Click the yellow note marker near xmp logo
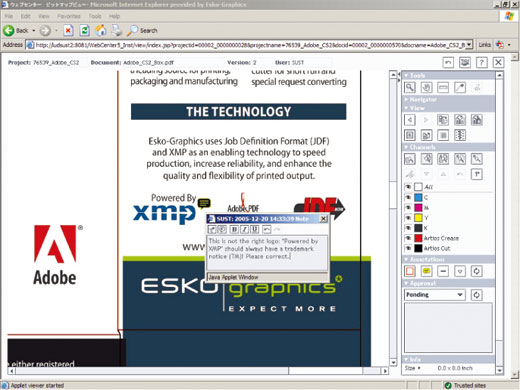520x390 pixels. (204, 203)
